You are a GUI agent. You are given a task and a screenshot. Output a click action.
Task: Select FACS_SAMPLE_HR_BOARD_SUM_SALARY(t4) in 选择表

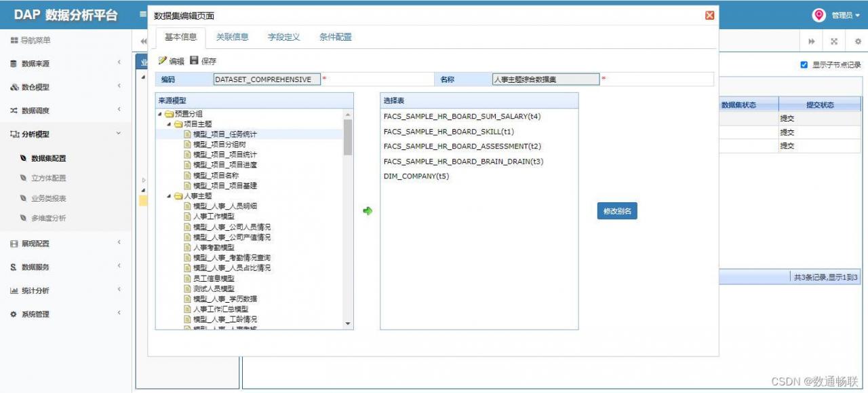coord(462,116)
